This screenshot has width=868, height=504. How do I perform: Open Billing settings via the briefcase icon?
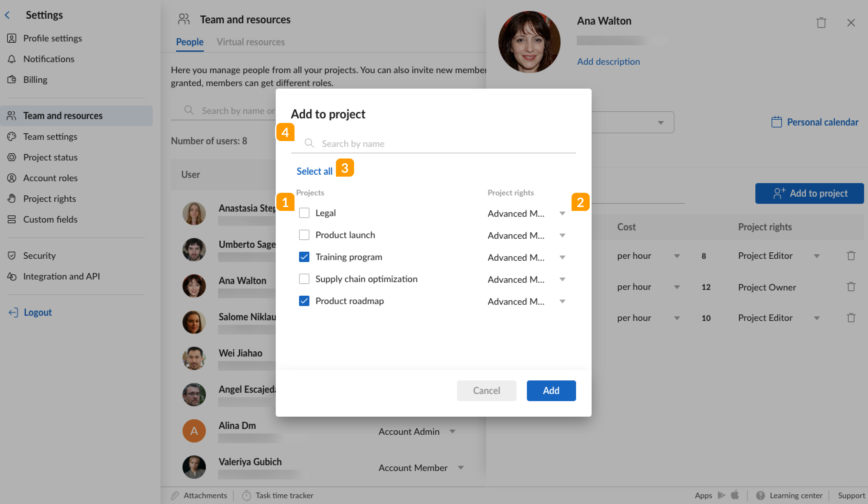[x=12, y=80]
